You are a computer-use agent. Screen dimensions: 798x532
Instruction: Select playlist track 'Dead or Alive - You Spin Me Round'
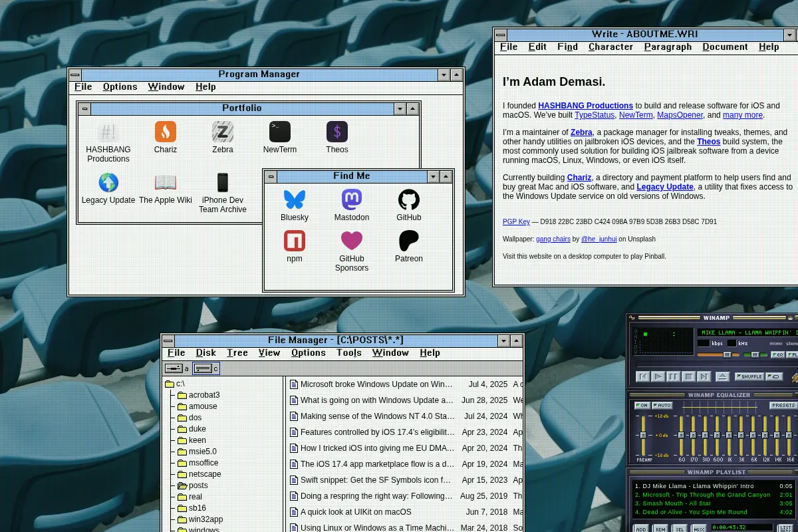(714, 512)
